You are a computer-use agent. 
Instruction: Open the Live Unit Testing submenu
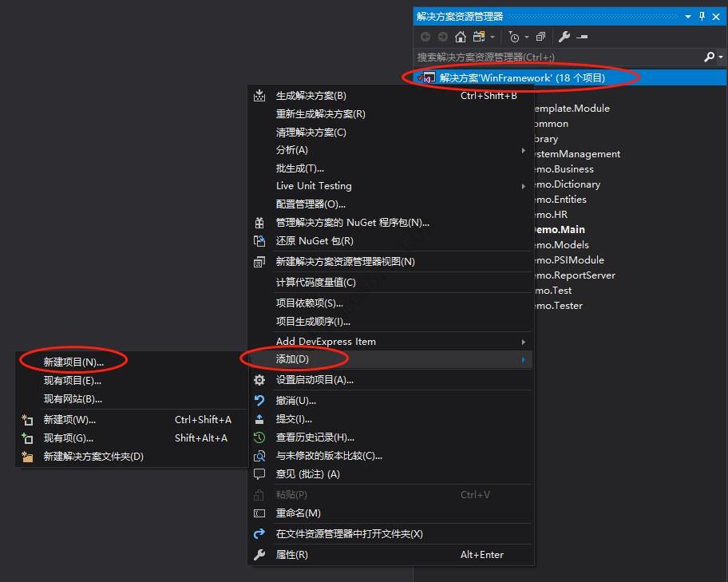[x=319, y=186]
